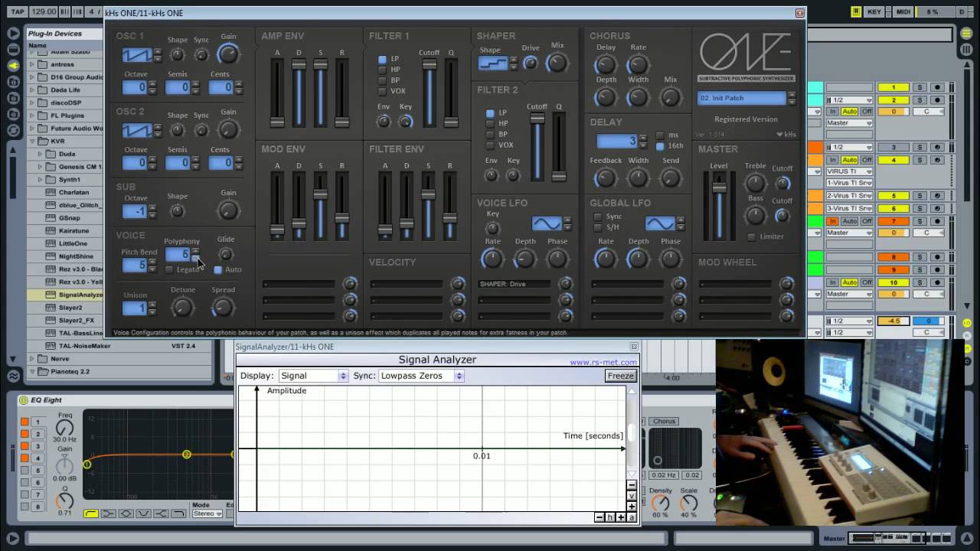Image resolution: width=980 pixels, height=551 pixels.
Task: Expand the Dada Life folder
Action: [x=32, y=90]
